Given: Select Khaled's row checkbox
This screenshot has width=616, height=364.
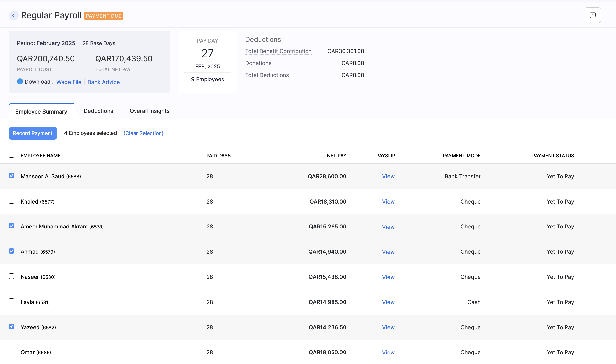Looking at the screenshot, I should pyautogui.click(x=12, y=201).
